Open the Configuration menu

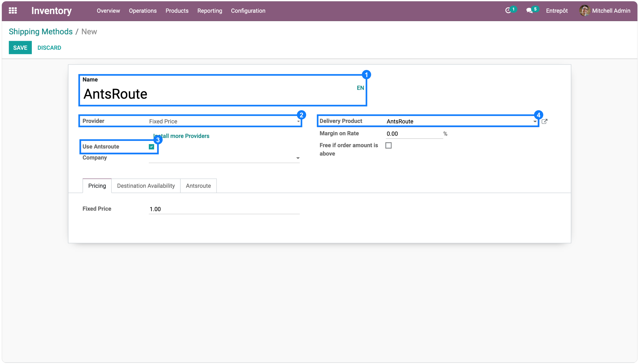point(248,11)
